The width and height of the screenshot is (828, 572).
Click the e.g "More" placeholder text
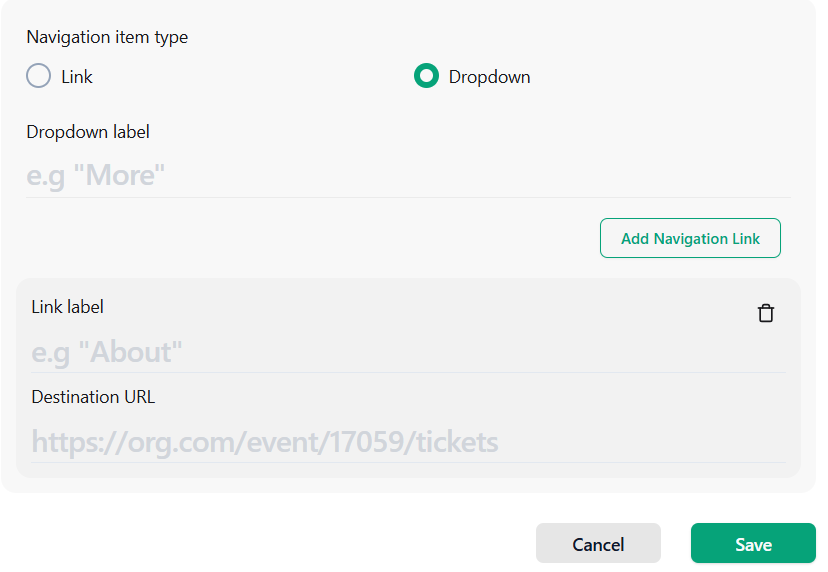[96, 175]
